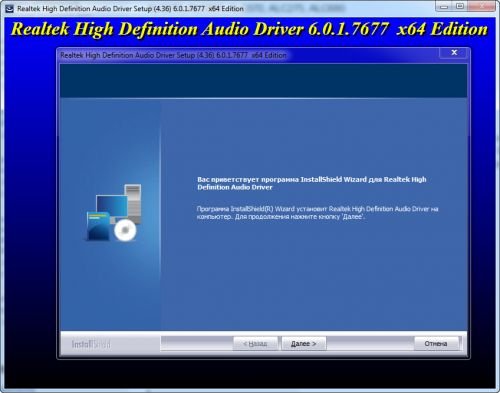500x393 pixels.
Task: Click the setup icon in the outer title bar
Action: [x=9, y=9]
